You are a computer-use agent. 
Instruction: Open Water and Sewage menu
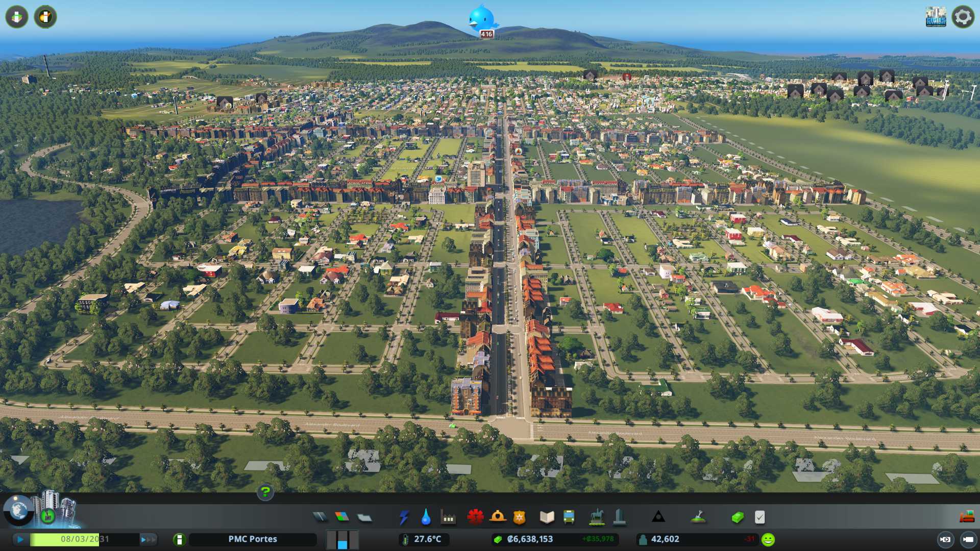pos(426,517)
